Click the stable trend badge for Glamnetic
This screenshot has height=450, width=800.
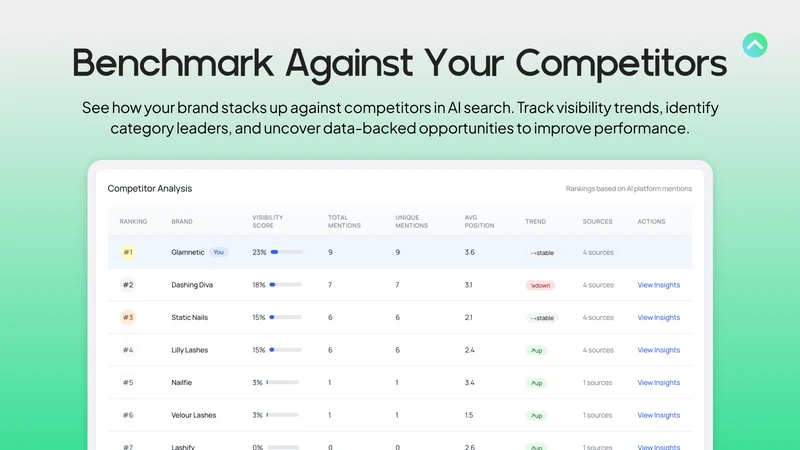[x=542, y=253]
